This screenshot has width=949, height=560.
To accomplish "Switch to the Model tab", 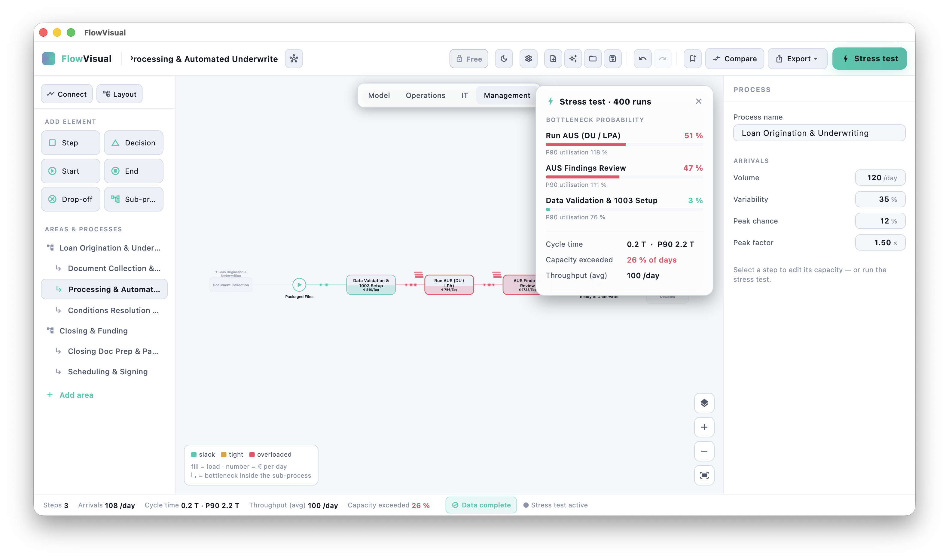I will click(379, 96).
